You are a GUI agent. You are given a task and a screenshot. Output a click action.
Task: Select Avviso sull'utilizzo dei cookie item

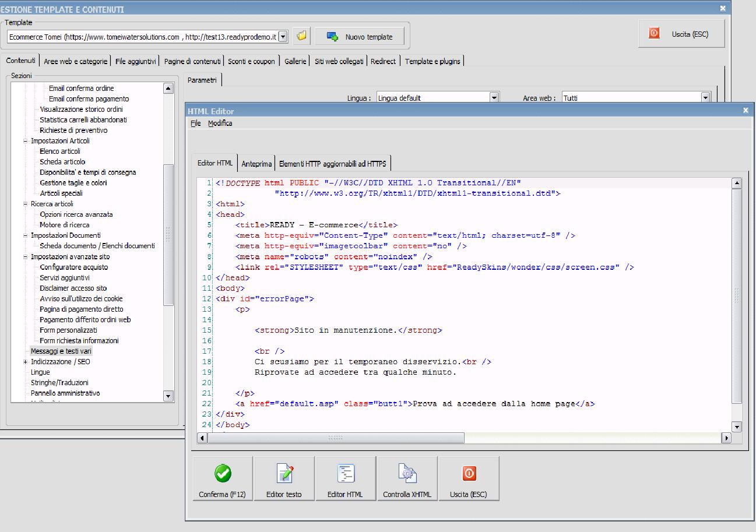click(x=81, y=299)
